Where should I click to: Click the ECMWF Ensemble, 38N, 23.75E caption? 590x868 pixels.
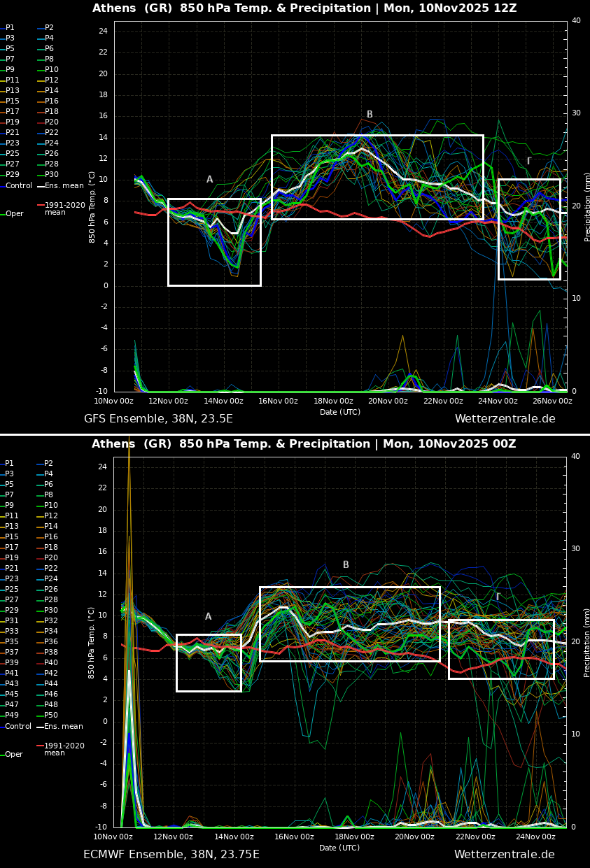[171, 855]
